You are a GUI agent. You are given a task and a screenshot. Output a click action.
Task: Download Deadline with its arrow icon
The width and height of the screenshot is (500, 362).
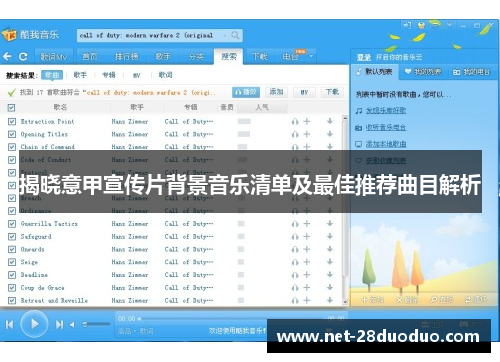pos(330,275)
